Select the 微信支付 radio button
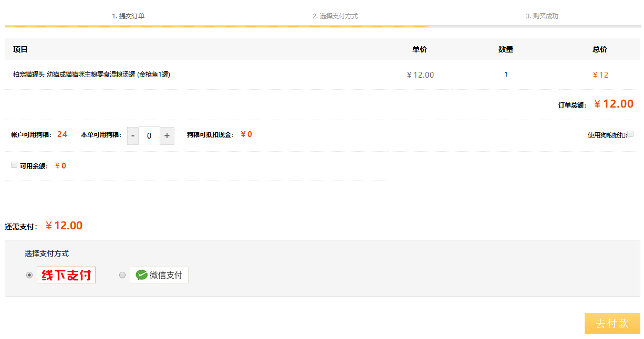Screen dimensions: 644x339 pyautogui.click(x=122, y=275)
